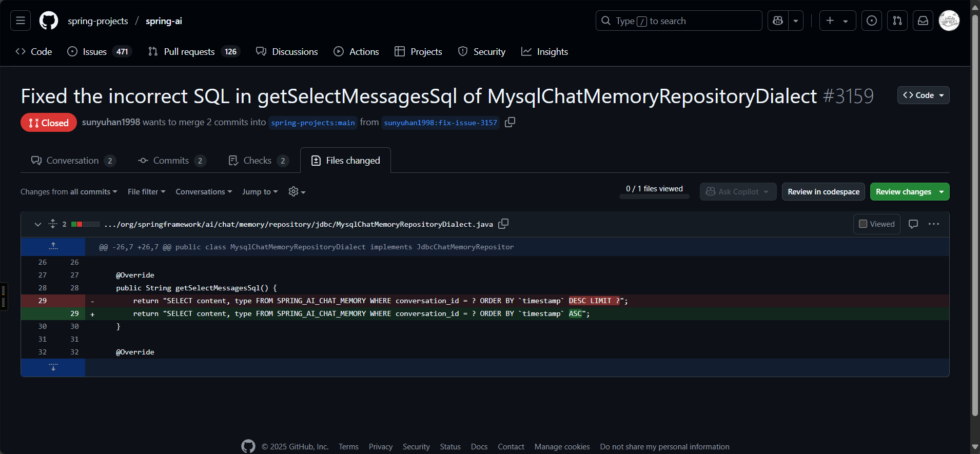Mark the file as Viewed
This screenshot has width=980, height=454.
tap(876, 224)
